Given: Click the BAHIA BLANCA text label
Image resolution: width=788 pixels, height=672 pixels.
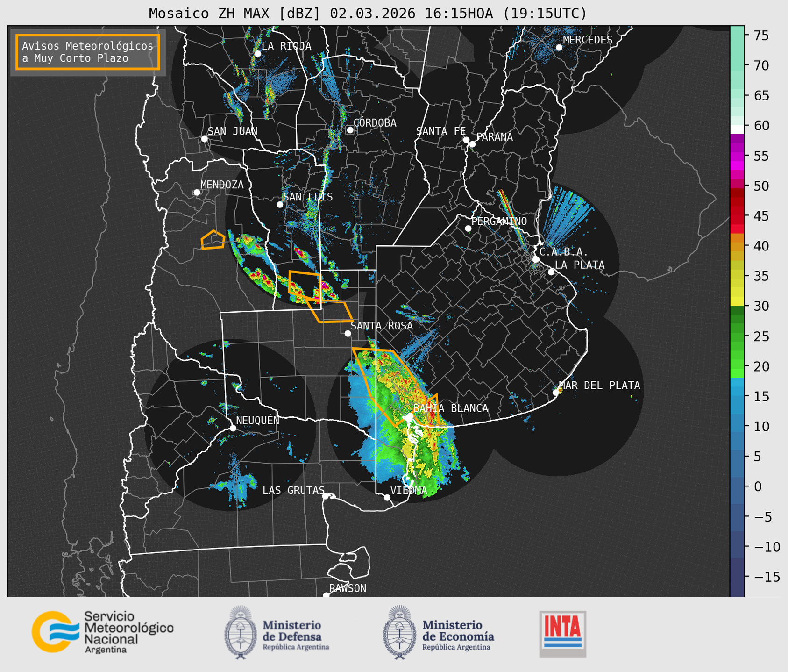Looking at the screenshot, I should click(451, 408).
